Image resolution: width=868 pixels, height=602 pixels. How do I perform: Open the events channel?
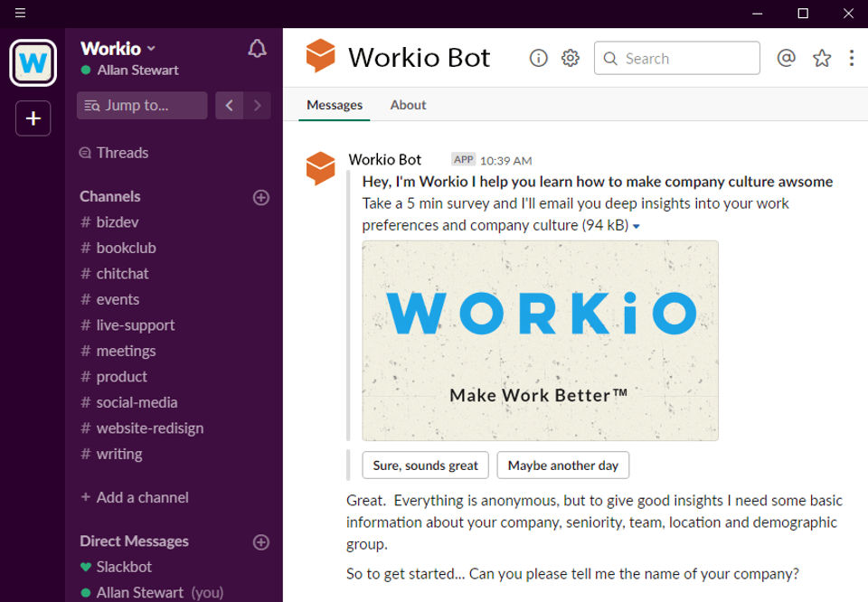[x=109, y=299]
